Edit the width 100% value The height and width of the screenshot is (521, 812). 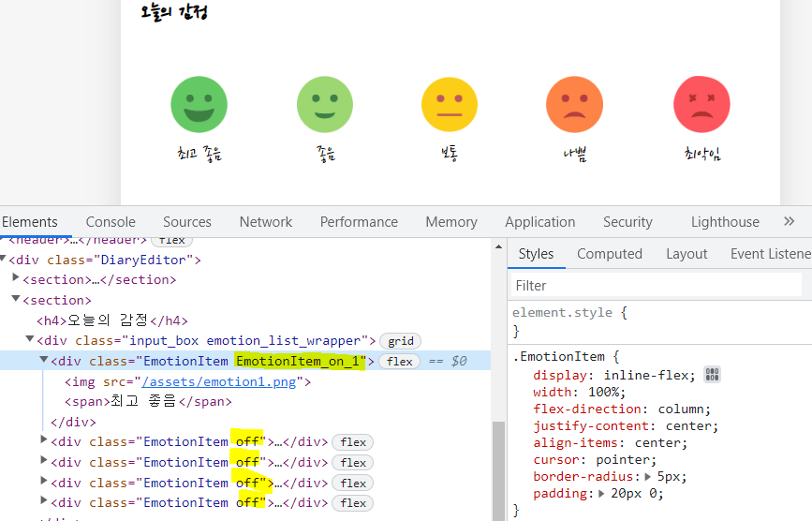[x=603, y=392]
